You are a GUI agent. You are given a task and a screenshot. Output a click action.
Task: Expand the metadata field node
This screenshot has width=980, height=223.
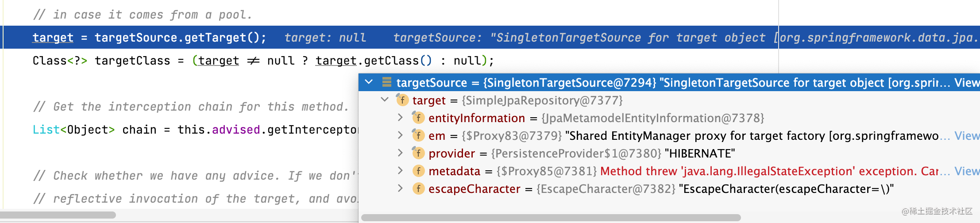point(400,171)
